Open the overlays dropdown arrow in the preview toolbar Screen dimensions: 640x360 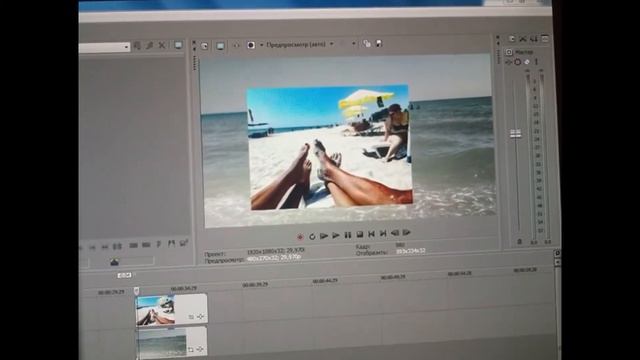tap(353, 43)
